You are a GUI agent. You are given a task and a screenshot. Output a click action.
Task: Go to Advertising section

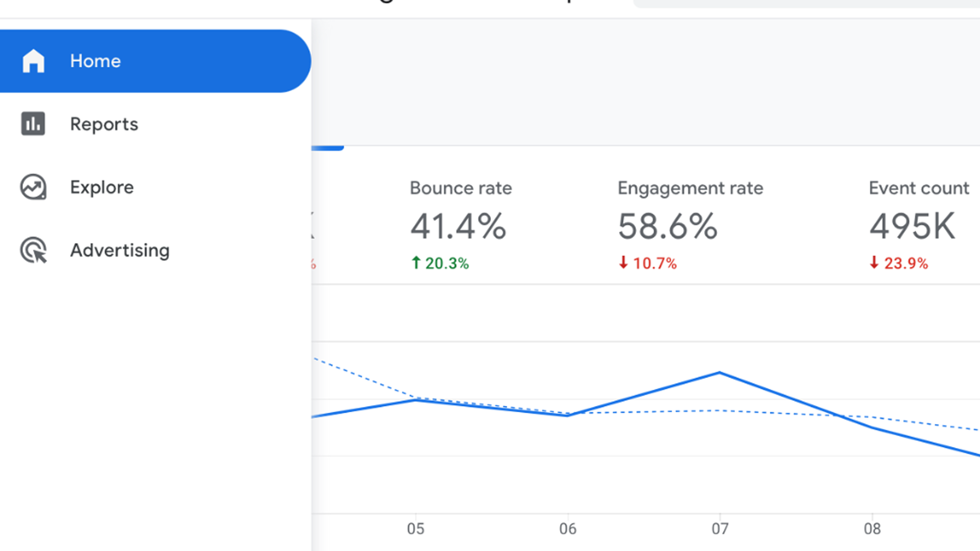coord(155,250)
